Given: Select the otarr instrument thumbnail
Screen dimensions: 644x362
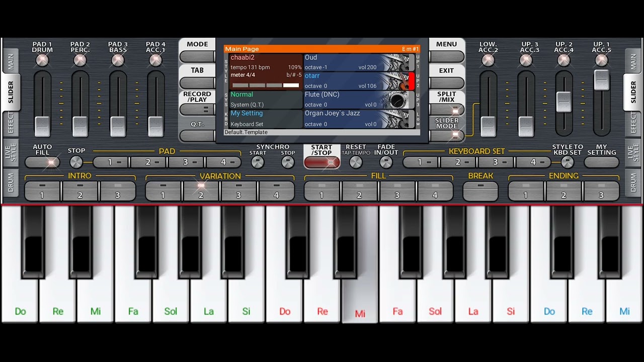Looking at the screenshot, I should (395, 81).
